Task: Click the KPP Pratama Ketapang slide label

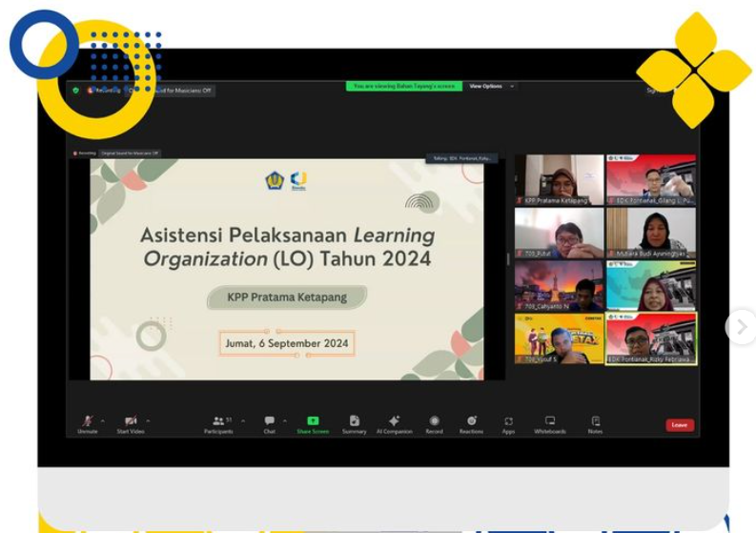Action: [287, 297]
